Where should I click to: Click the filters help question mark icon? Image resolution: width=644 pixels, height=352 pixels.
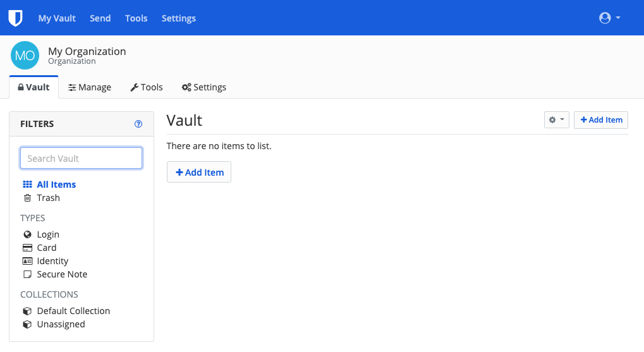(x=138, y=124)
